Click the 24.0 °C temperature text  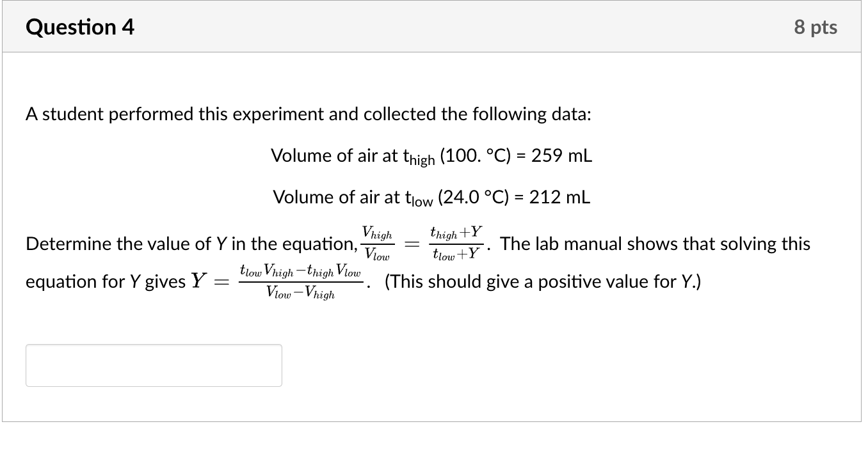(474, 197)
